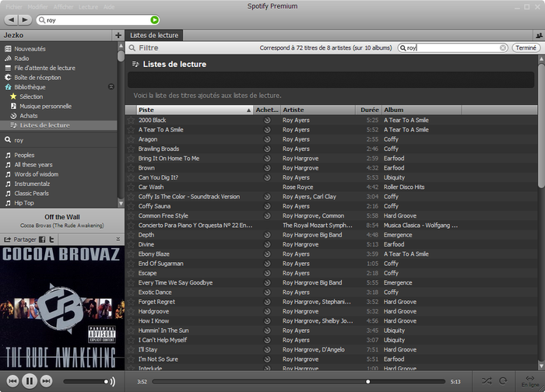The image size is (545, 392).
Task: Toggle shuffle playback
Action: coord(487,381)
